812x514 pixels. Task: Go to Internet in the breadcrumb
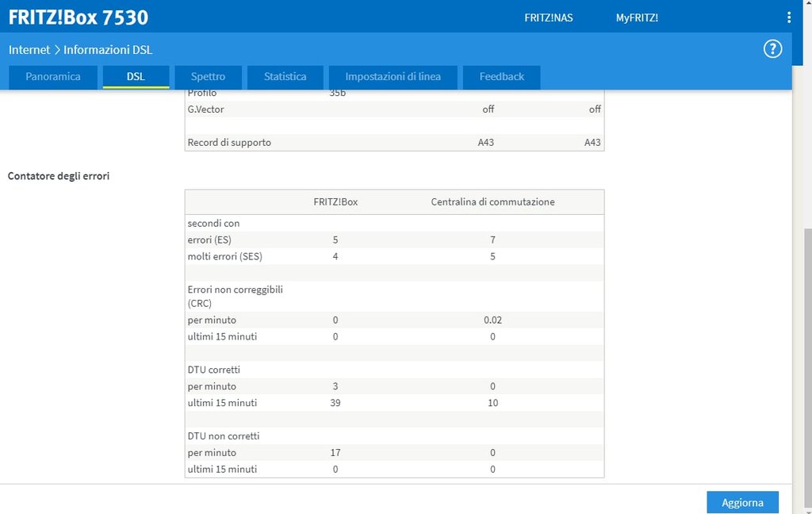(x=29, y=50)
